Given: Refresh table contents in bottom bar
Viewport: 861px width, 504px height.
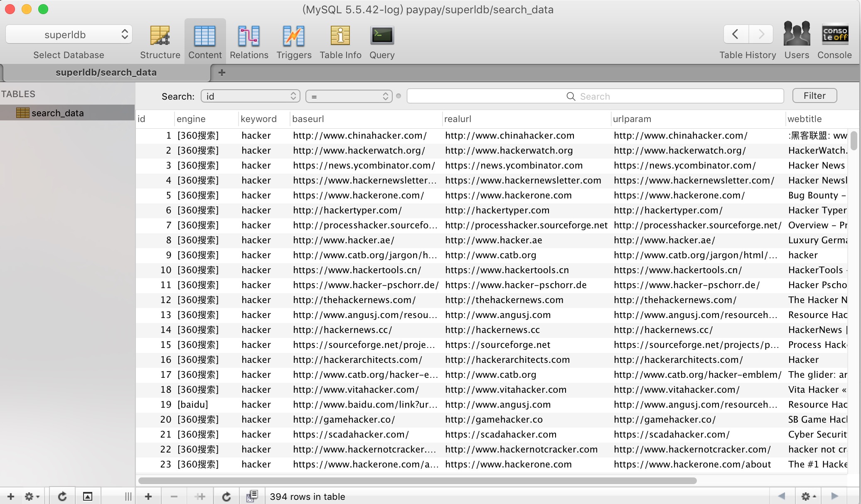Looking at the screenshot, I should (226, 497).
